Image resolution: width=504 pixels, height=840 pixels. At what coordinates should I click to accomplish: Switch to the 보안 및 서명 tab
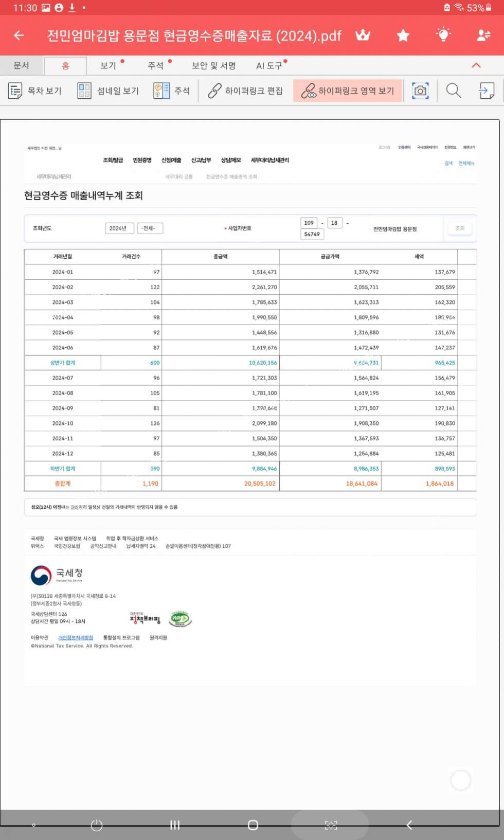point(213,66)
